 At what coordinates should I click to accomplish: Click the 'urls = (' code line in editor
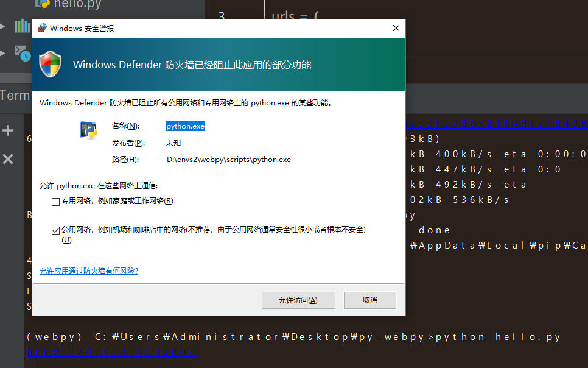(295, 16)
